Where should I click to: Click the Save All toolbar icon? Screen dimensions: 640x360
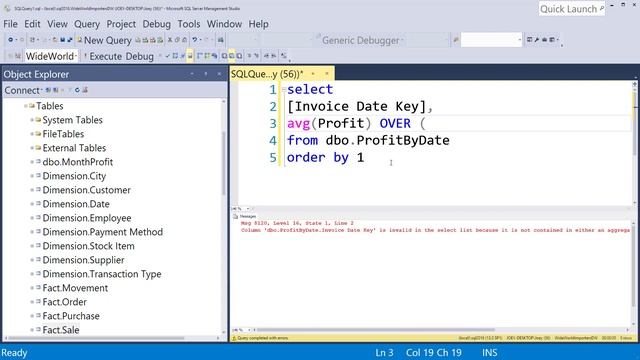pos(69,40)
